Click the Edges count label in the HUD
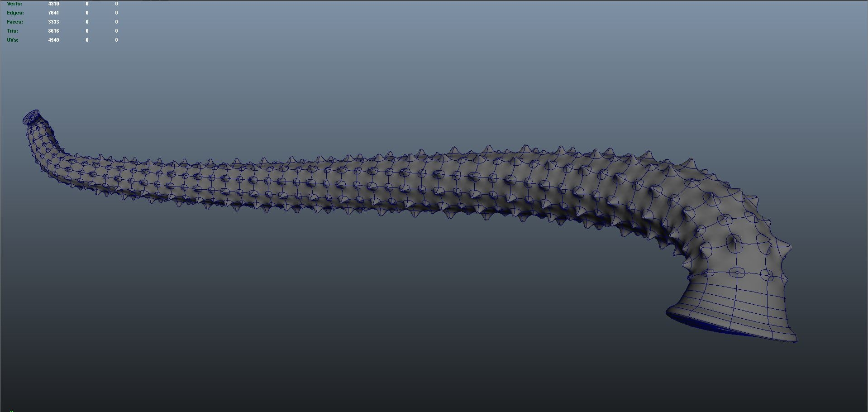Image resolution: width=868 pixels, height=412 pixels. pos(15,13)
